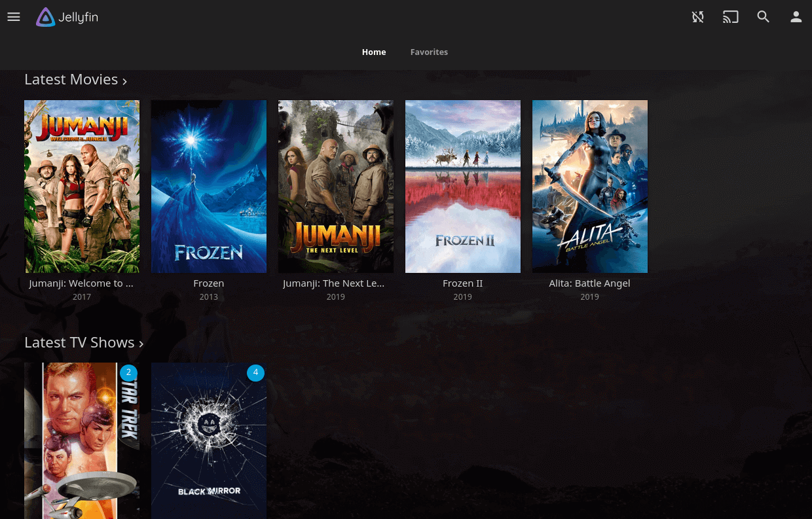Open the Frozen movie poster
The width and height of the screenshot is (812, 519).
pos(209,187)
